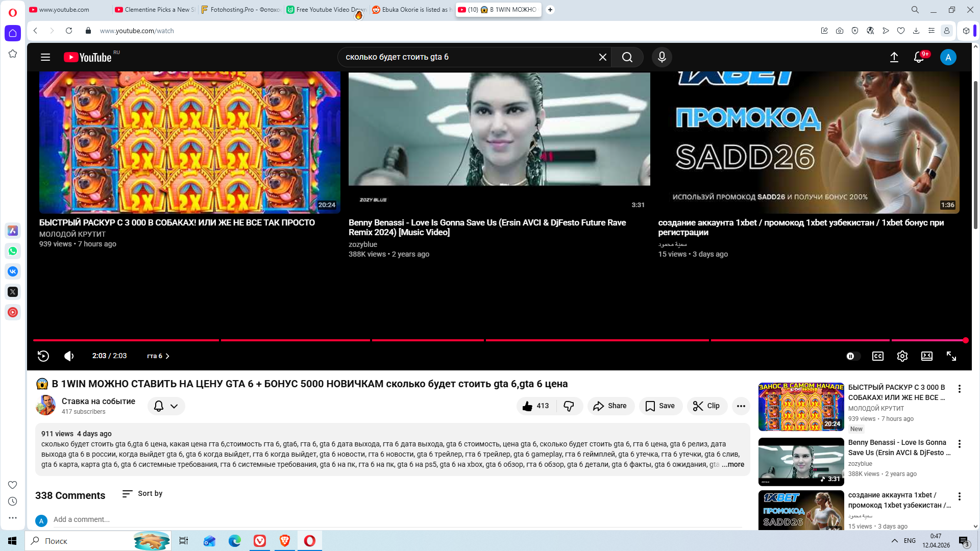Expand description with ...more

(x=733, y=464)
